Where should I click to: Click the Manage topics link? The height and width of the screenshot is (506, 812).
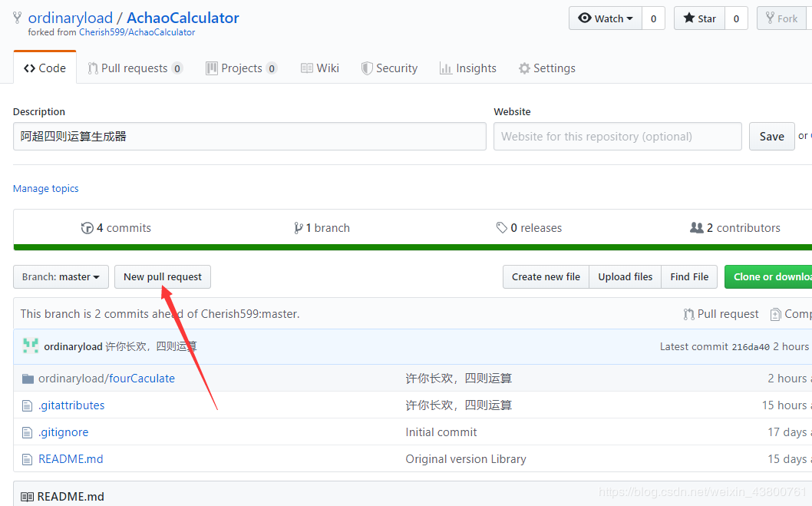pos(45,189)
